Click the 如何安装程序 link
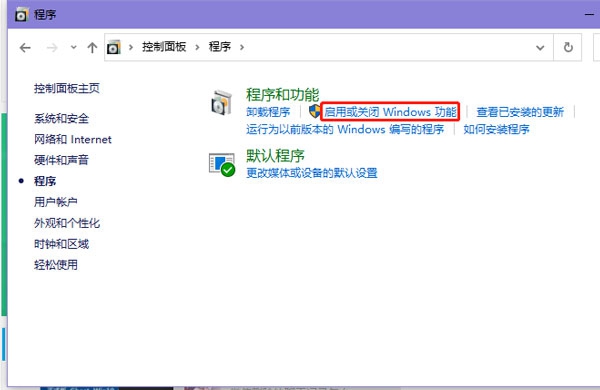Image resolution: width=600 pixels, height=390 pixels. (496, 129)
